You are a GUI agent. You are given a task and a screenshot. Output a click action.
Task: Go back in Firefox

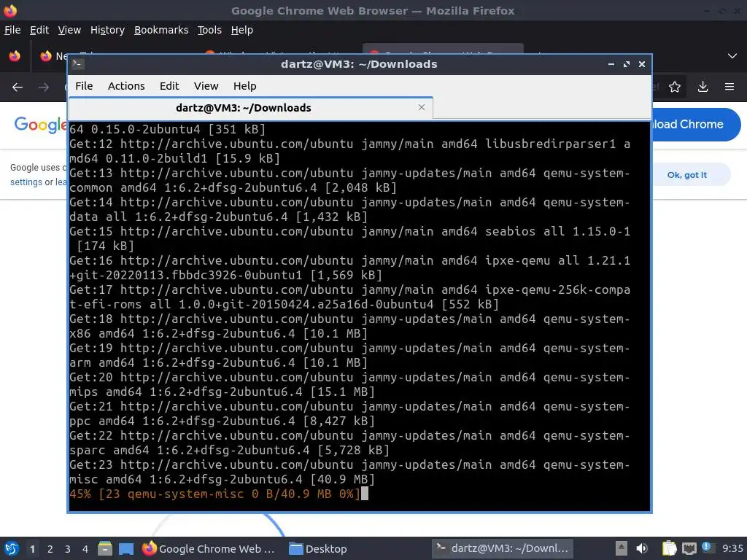click(x=18, y=87)
